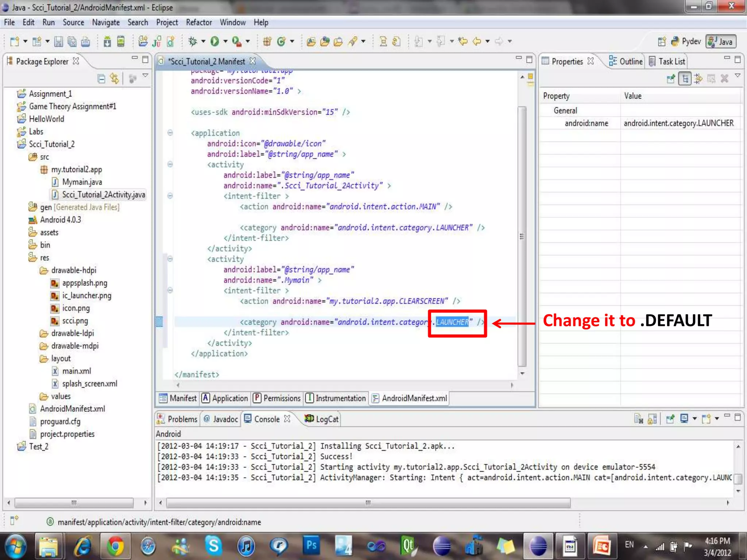
Task: Open the Android SDK Manager toolbar icon
Action: coord(107,42)
